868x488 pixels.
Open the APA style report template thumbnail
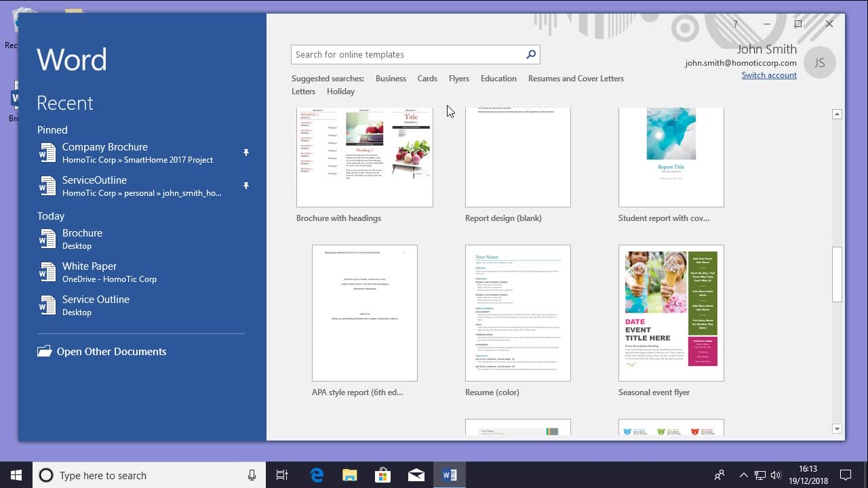365,313
